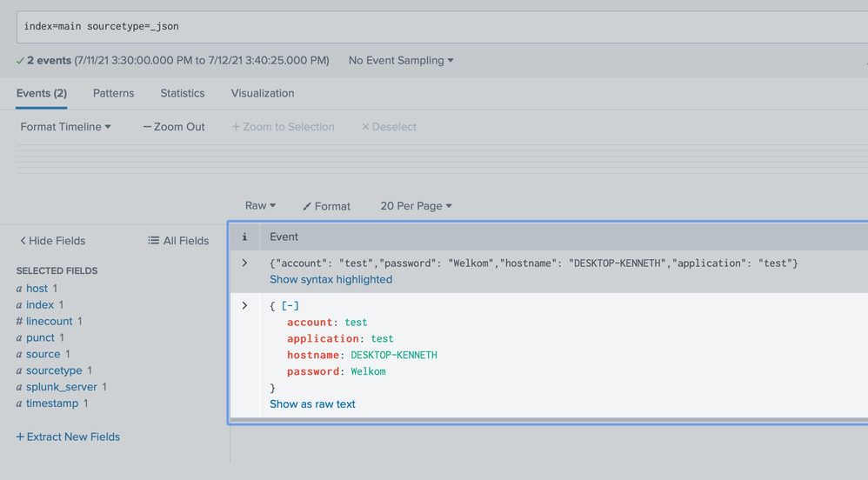Select the splunk_server field
The image size is (868, 480).
[61, 387]
